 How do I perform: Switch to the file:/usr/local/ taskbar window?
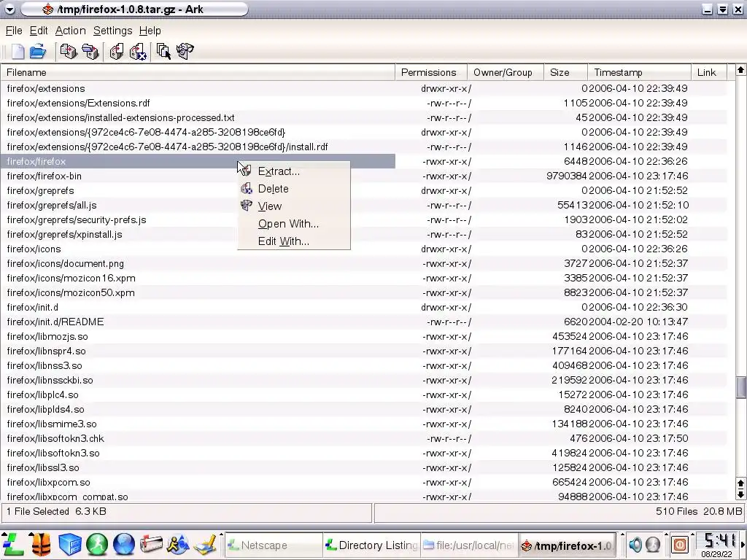pos(469,545)
